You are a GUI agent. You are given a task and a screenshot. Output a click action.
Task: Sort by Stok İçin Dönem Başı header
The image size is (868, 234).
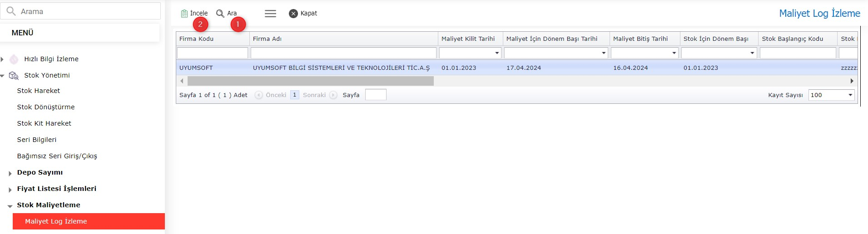(719, 39)
